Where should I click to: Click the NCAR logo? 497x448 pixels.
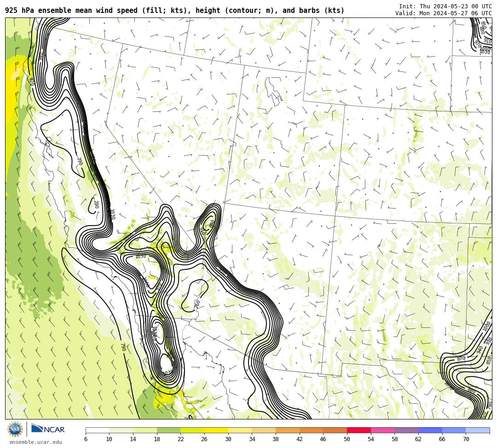coord(48,429)
